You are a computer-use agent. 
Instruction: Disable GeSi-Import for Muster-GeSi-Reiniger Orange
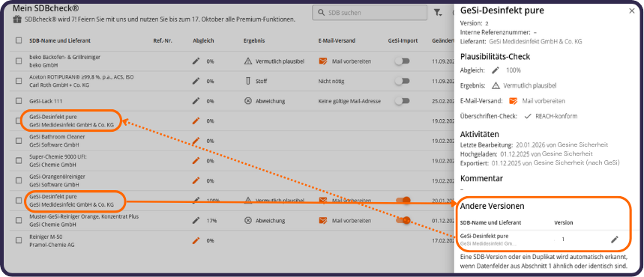coord(403,220)
